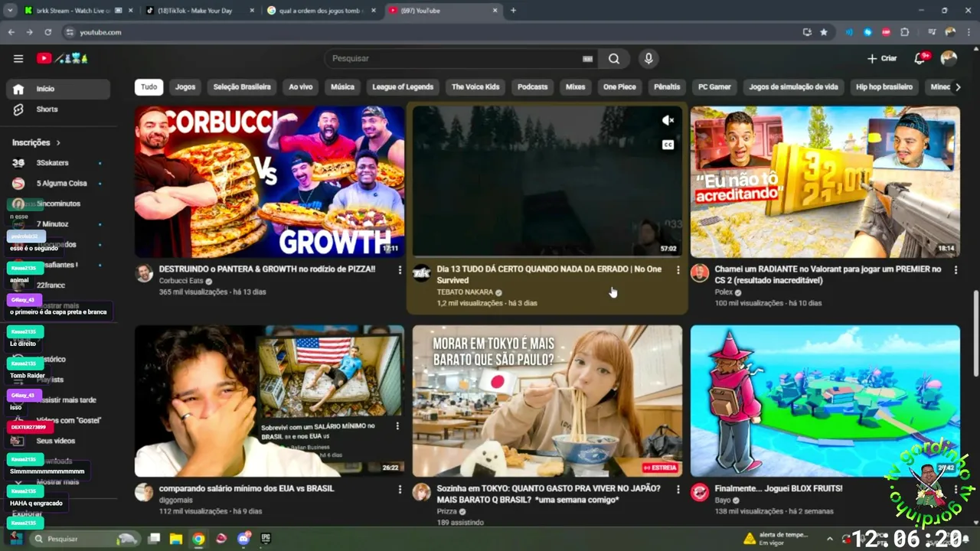This screenshot has height=551, width=980.
Task: Select the One Piece chip
Action: tap(619, 86)
